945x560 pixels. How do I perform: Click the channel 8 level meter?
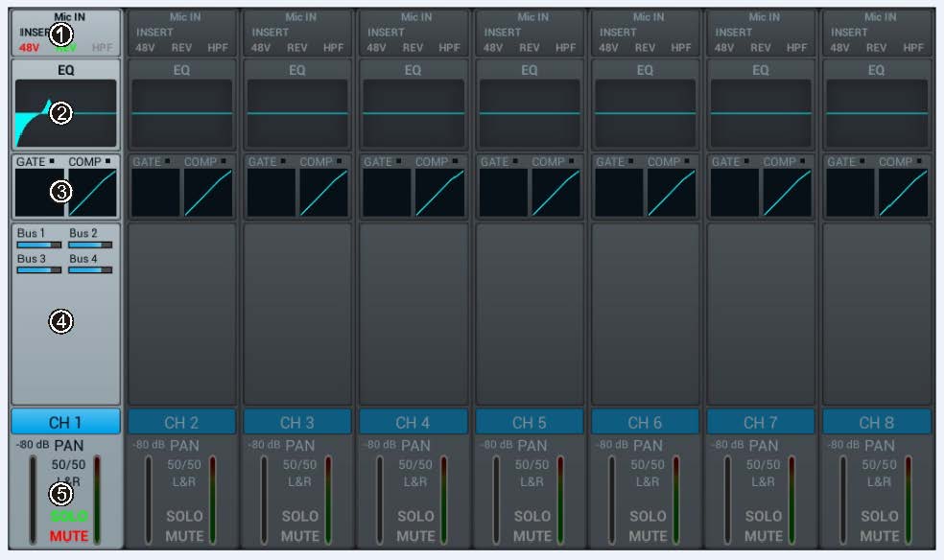(909, 500)
